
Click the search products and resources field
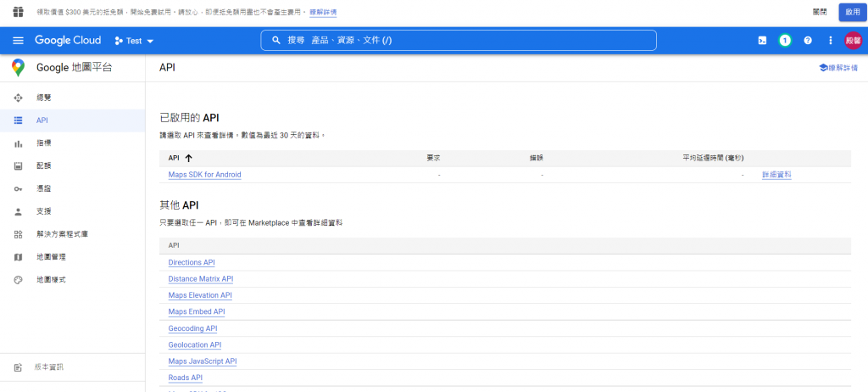pos(459,41)
